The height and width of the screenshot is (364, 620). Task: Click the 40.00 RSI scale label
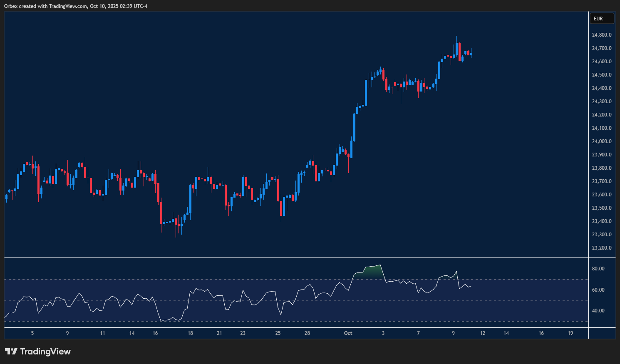[x=598, y=311]
